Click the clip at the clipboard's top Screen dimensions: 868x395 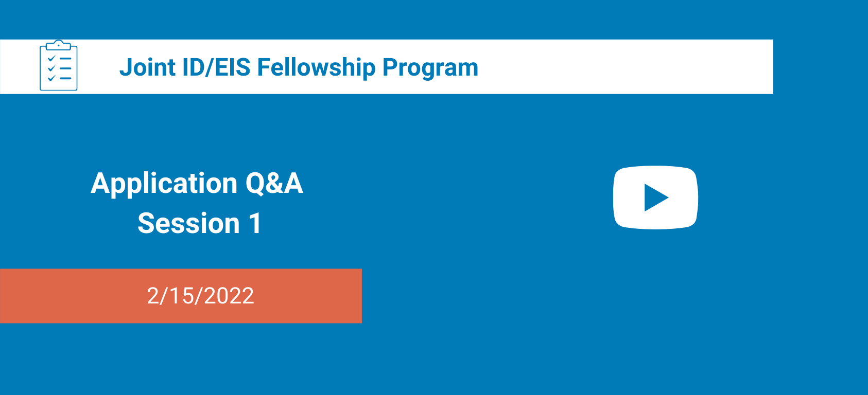[59, 45]
